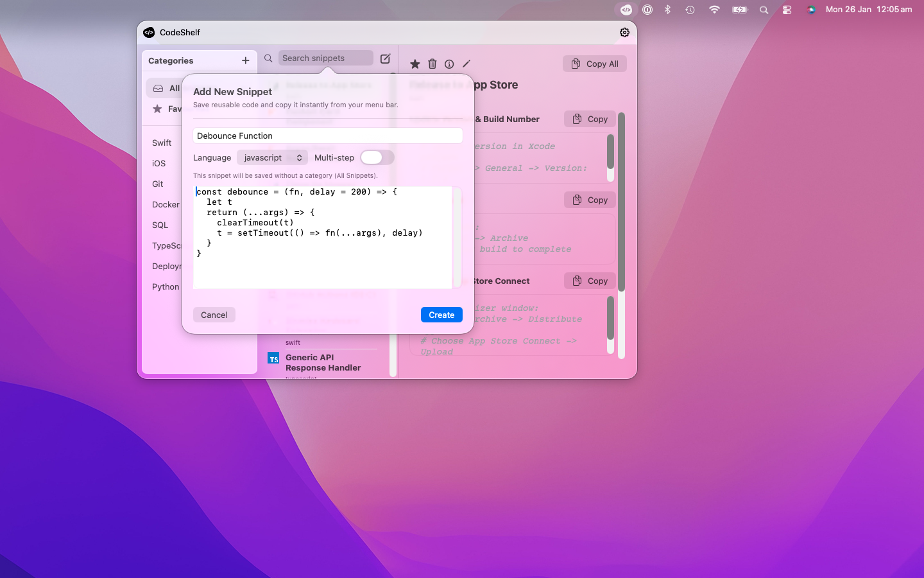
Task: Open the CodeShelf menu bar status icon
Action: [x=626, y=9]
